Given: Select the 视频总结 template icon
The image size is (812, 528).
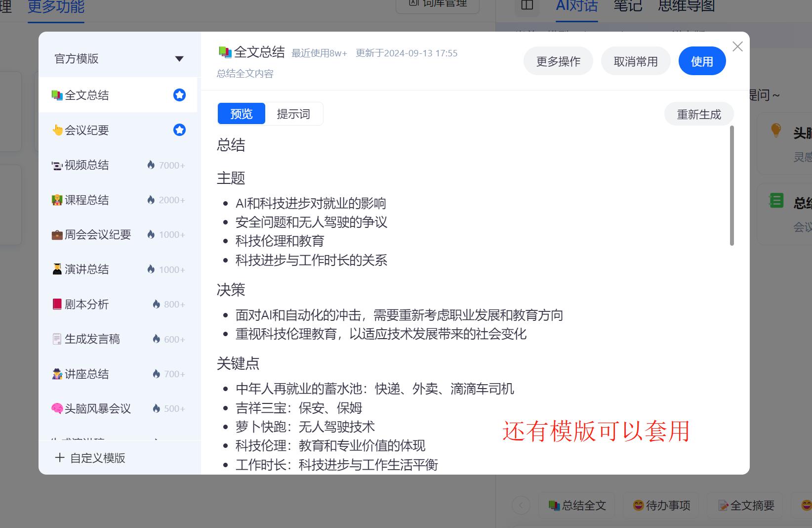Looking at the screenshot, I should [57, 165].
